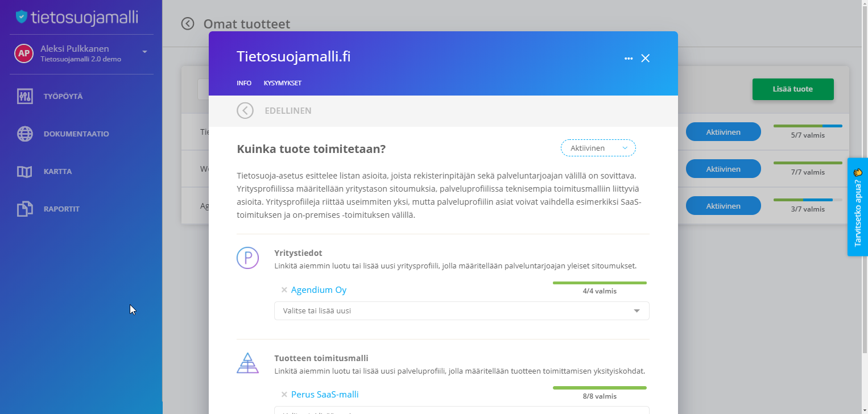Click the Omat tuotteet page title
Screen dimensions: 868x414
pos(247,24)
